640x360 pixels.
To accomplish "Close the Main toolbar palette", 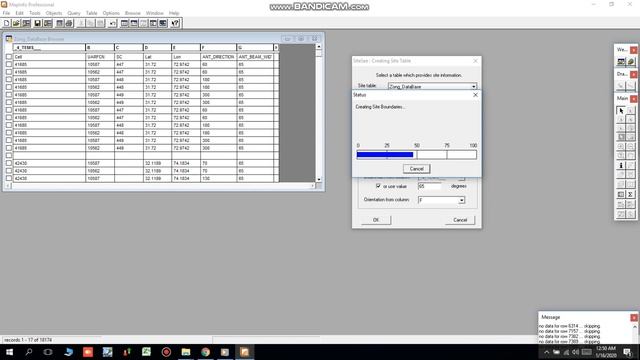I will click(x=633, y=98).
